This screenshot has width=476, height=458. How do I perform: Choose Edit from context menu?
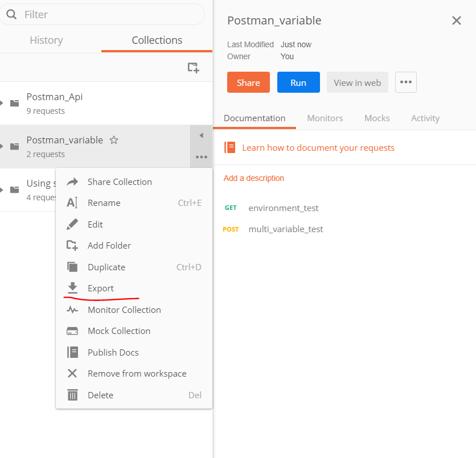tap(134, 224)
